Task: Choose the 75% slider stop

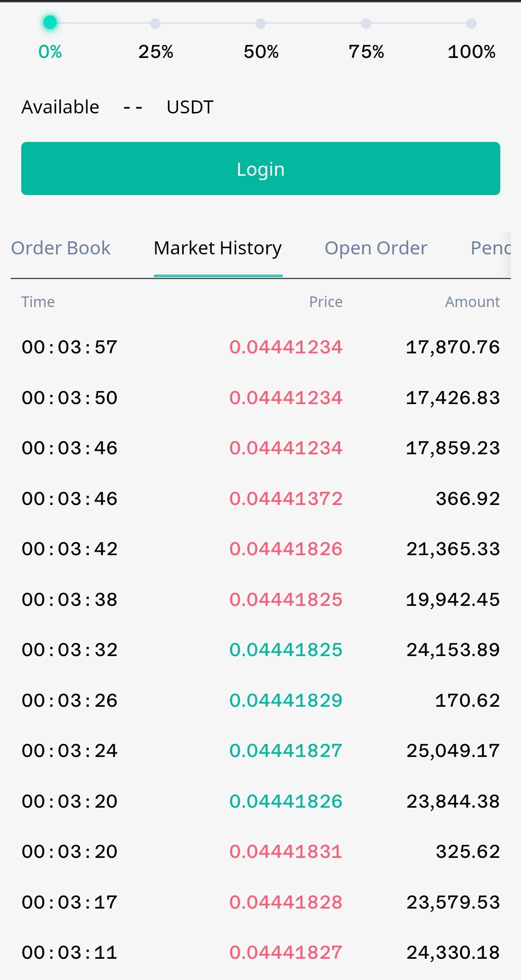Action: (x=366, y=23)
